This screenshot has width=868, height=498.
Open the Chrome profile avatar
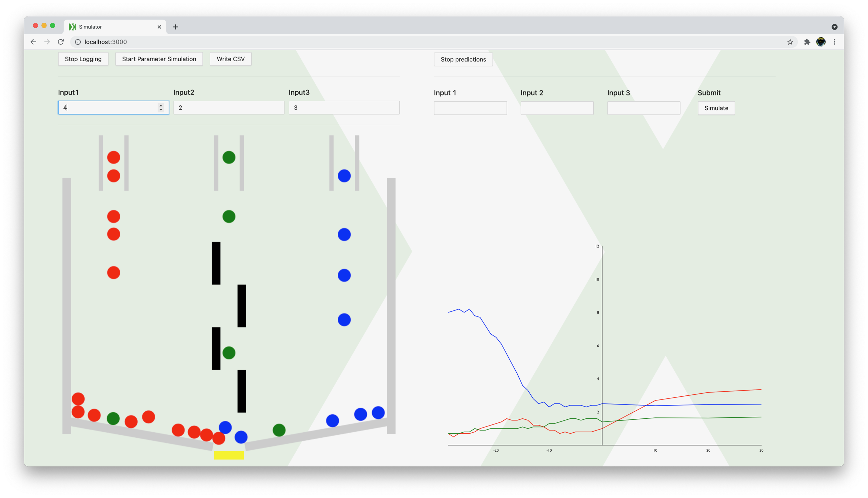click(821, 42)
